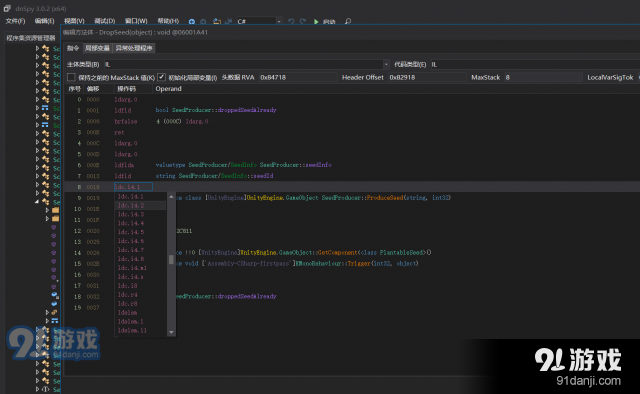Switch to the 异常处理程序 tab
Image resolution: width=640 pixels, height=394 pixels.
pos(134,48)
